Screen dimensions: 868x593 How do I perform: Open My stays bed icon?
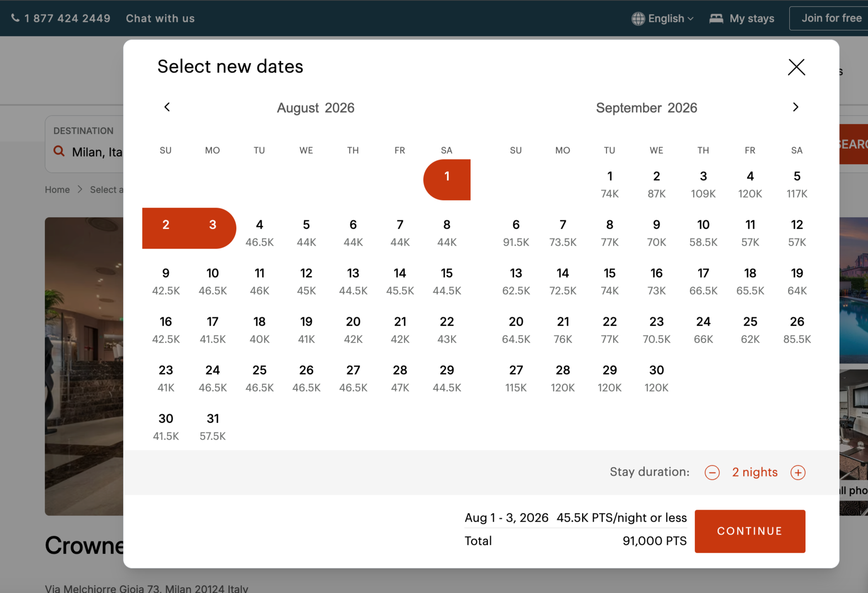pos(716,18)
